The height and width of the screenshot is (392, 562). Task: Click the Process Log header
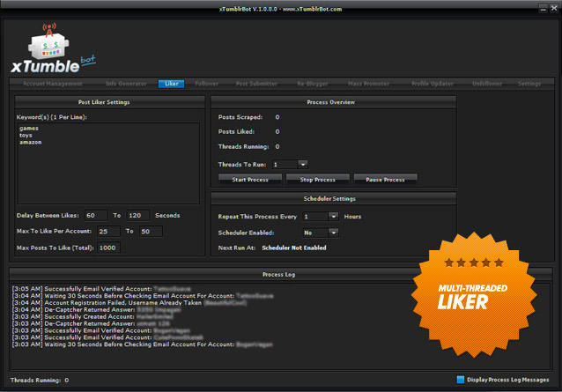pyautogui.click(x=279, y=275)
